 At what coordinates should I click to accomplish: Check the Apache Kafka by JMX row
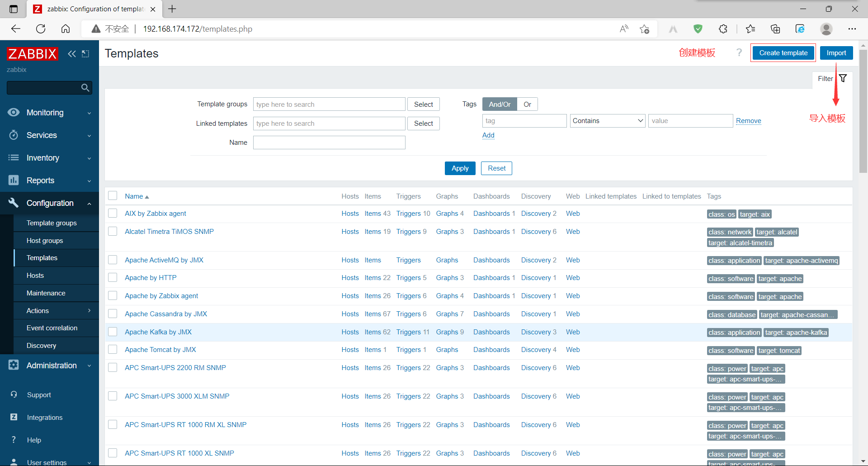click(113, 332)
